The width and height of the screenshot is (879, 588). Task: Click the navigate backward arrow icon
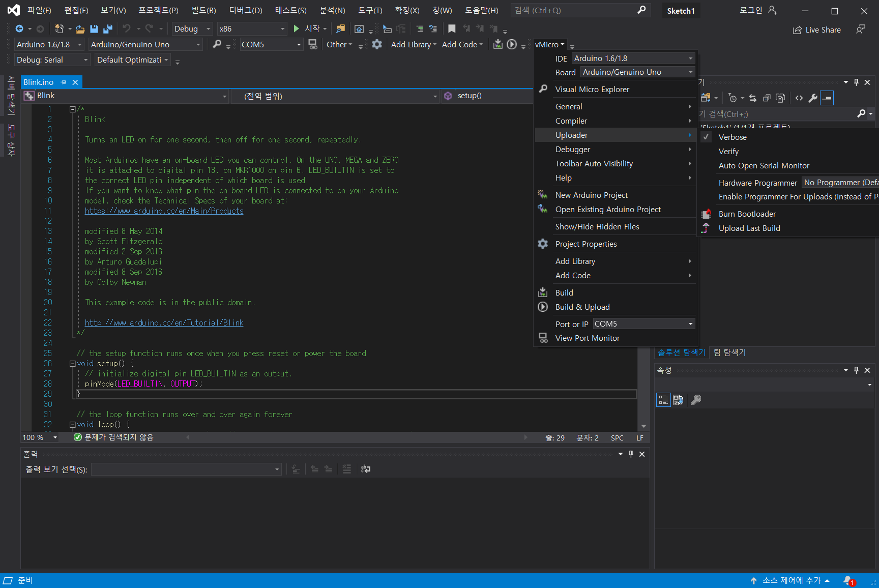pos(19,29)
